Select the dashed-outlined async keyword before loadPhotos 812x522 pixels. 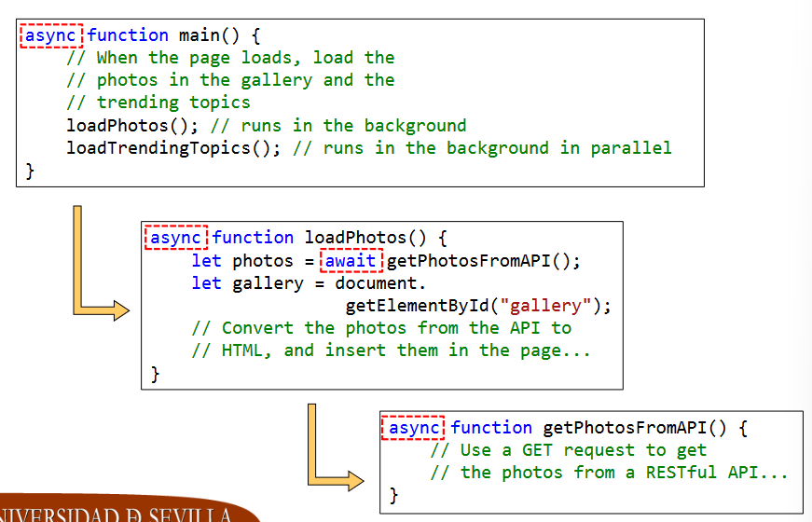(x=175, y=238)
